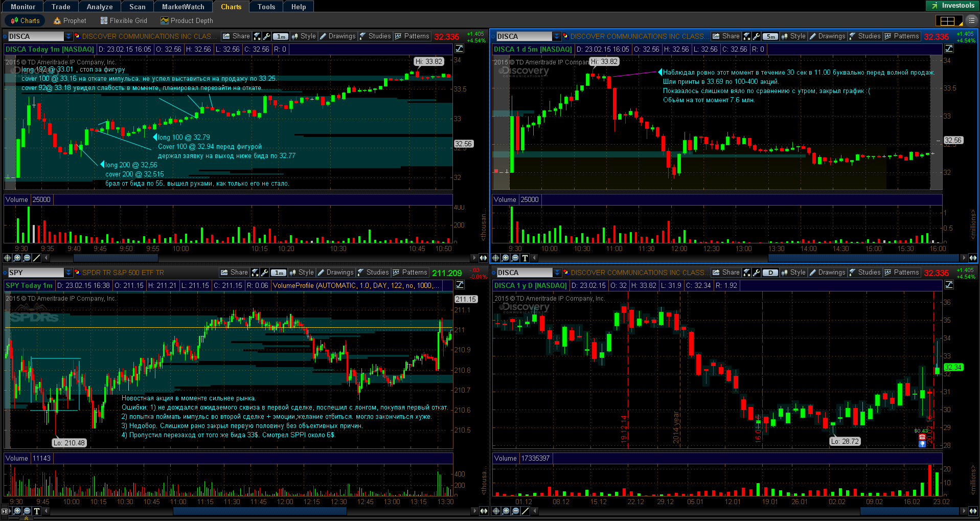Click the zoom-in magnifier below DISCA daily chart
Screen dimensions: 980x521
(506, 511)
